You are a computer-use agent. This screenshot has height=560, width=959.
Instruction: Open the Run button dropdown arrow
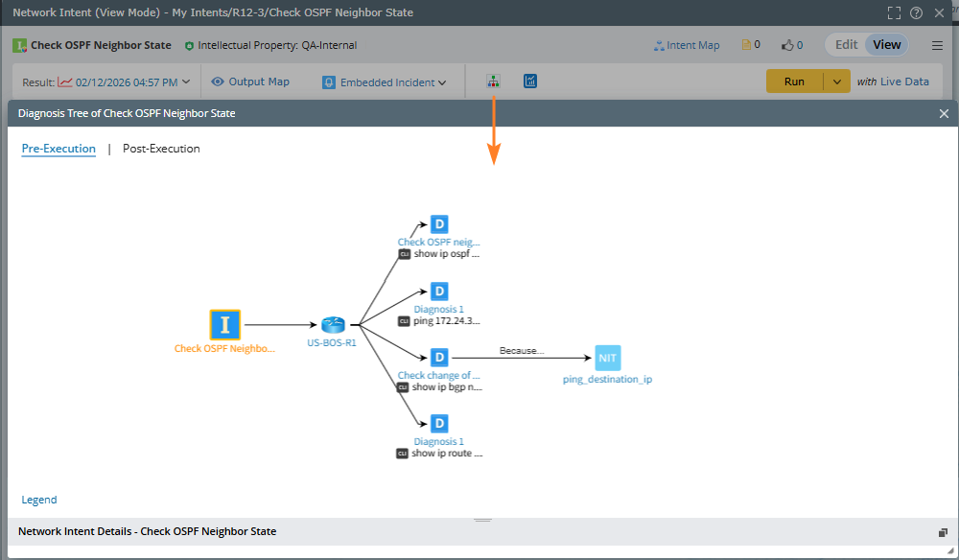(836, 82)
